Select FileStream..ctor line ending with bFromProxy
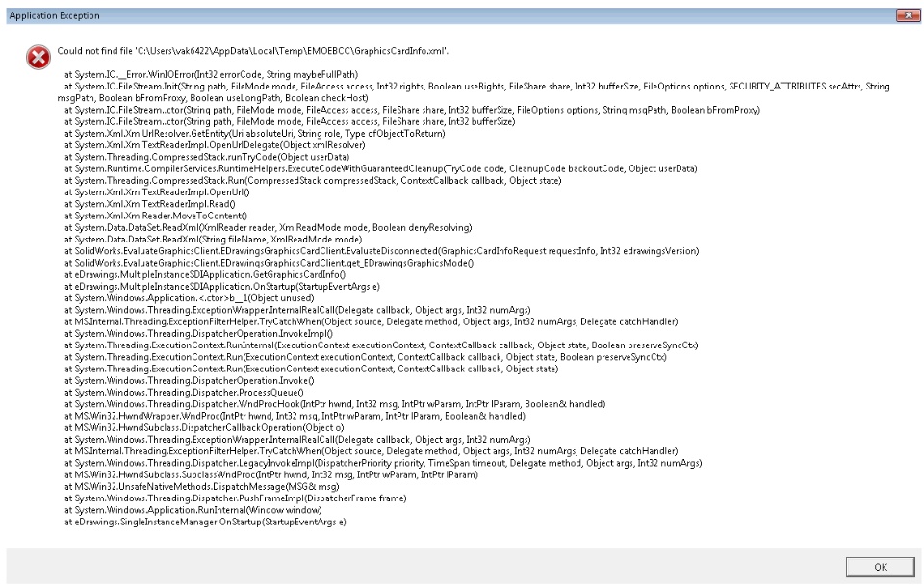Screen dimensions: 924x587 coord(413,110)
